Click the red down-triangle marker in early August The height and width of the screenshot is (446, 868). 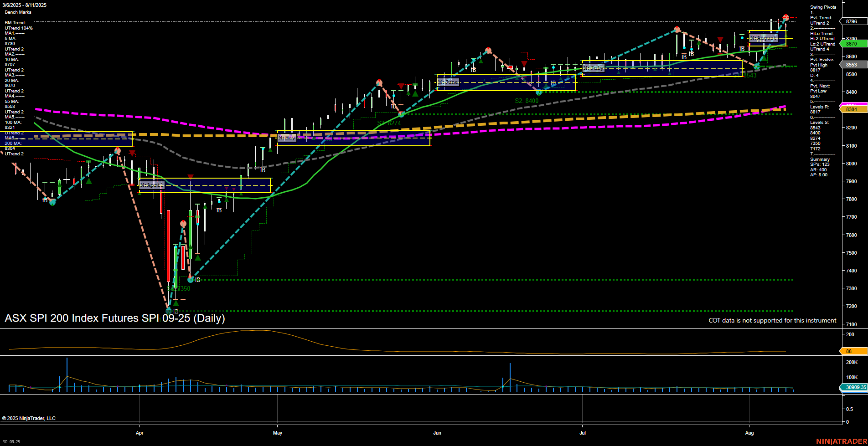(x=720, y=39)
